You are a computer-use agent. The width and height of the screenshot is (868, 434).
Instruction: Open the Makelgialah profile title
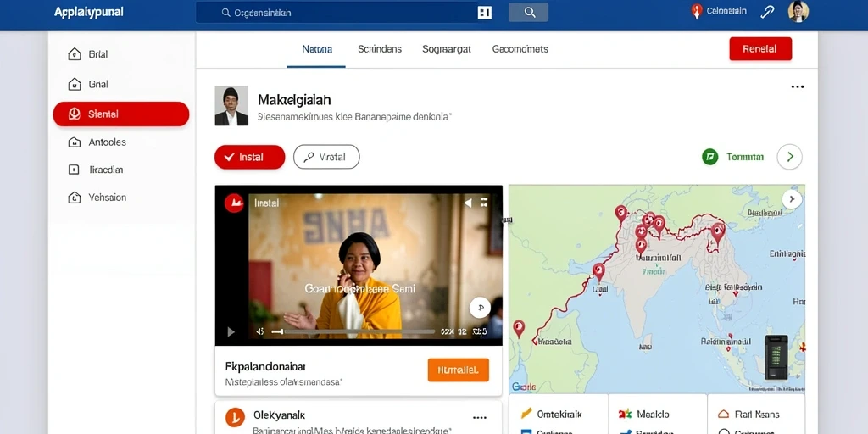(294, 100)
